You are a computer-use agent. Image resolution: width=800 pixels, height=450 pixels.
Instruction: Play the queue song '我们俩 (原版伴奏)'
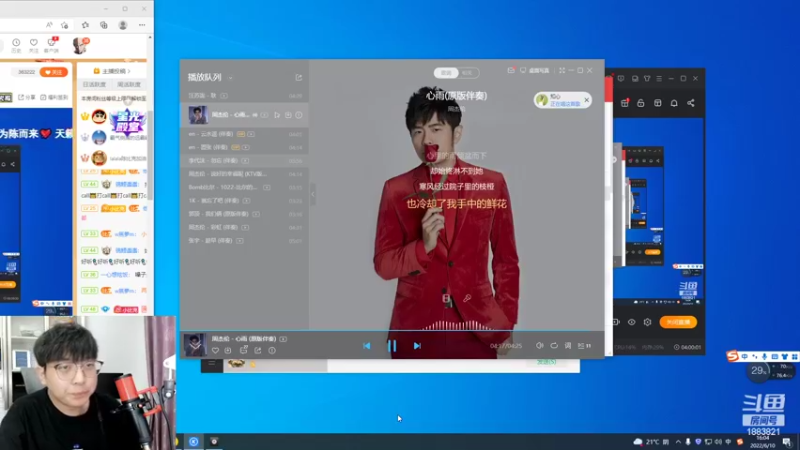pyautogui.click(x=244, y=214)
